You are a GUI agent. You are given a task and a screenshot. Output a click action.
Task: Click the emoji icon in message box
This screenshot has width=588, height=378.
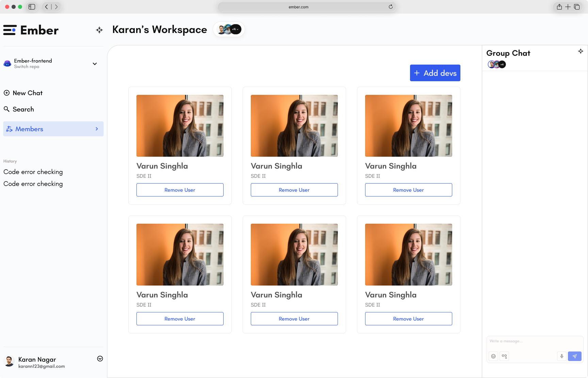[493, 356]
